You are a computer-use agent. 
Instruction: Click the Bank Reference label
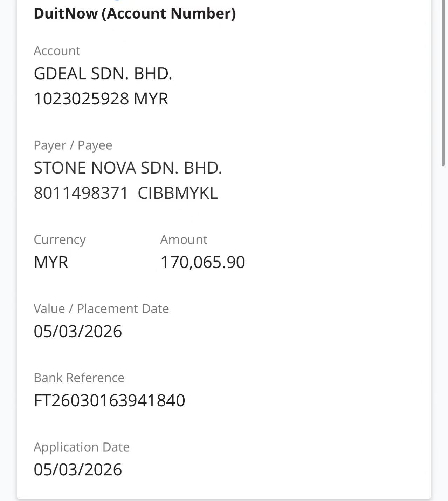[x=79, y=378]
